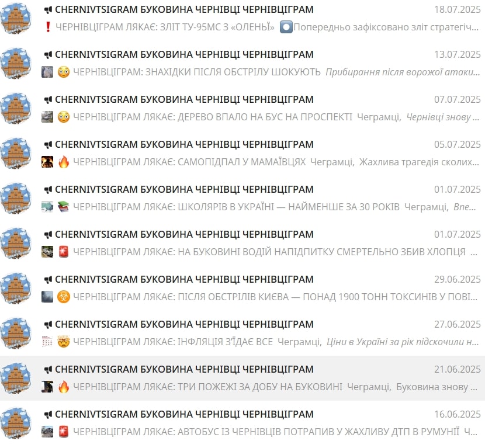Open the thumbnail of the 05.07.2025 Мамаївці post
Viewport: 485px width, 448px height.
click(x=47, y=162)
